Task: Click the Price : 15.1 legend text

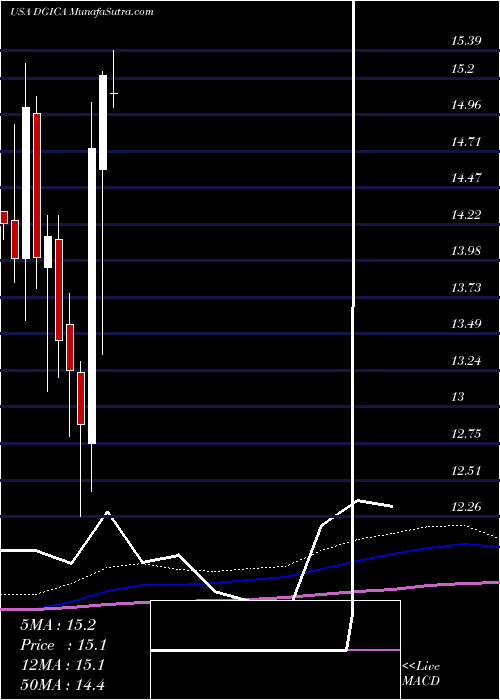Action: click(63, 645)
